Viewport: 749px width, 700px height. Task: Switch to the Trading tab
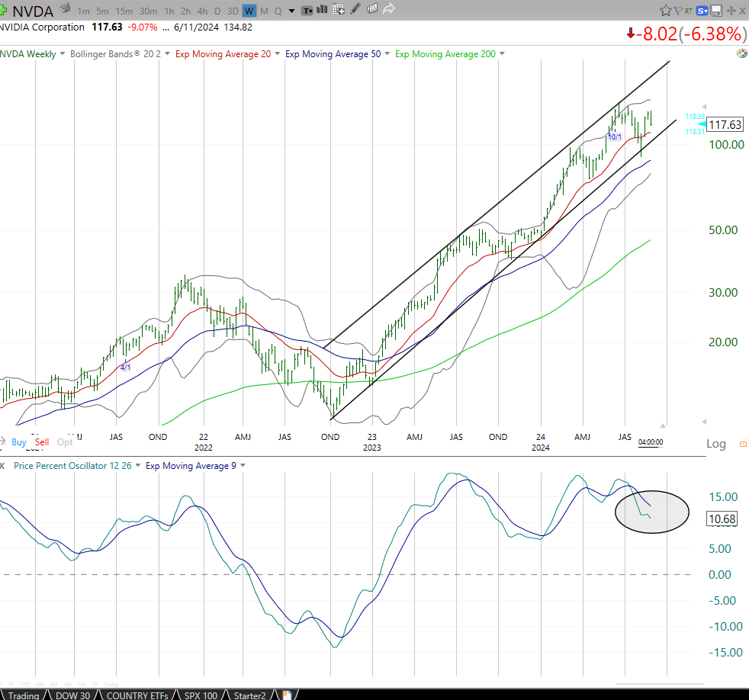coord(24,695)
